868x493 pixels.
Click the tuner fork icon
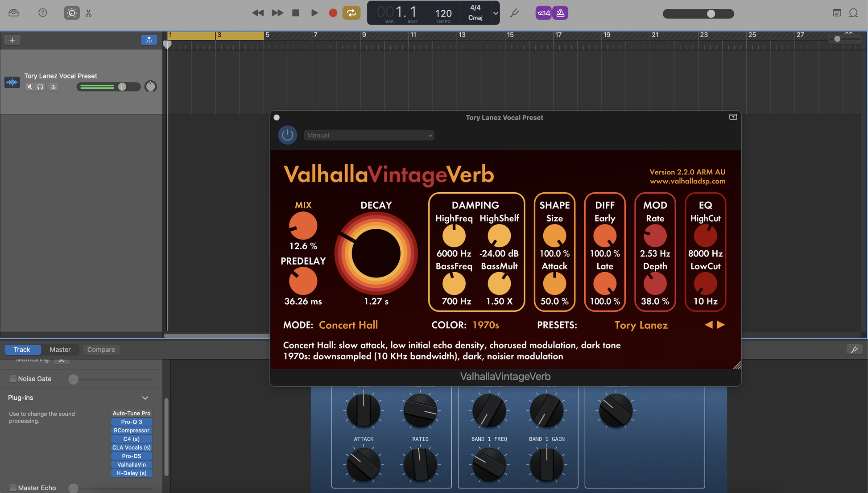515,13
